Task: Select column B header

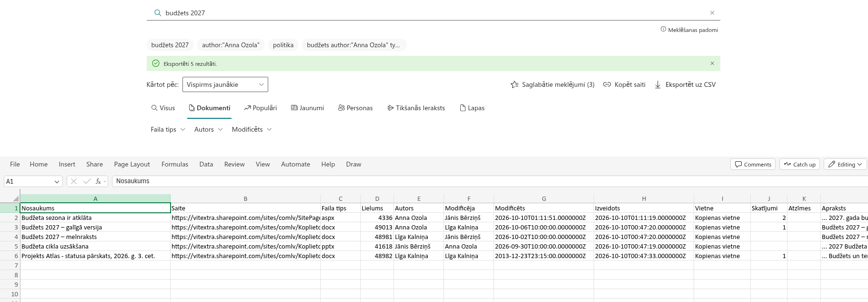Action: [x=245, y=198]
